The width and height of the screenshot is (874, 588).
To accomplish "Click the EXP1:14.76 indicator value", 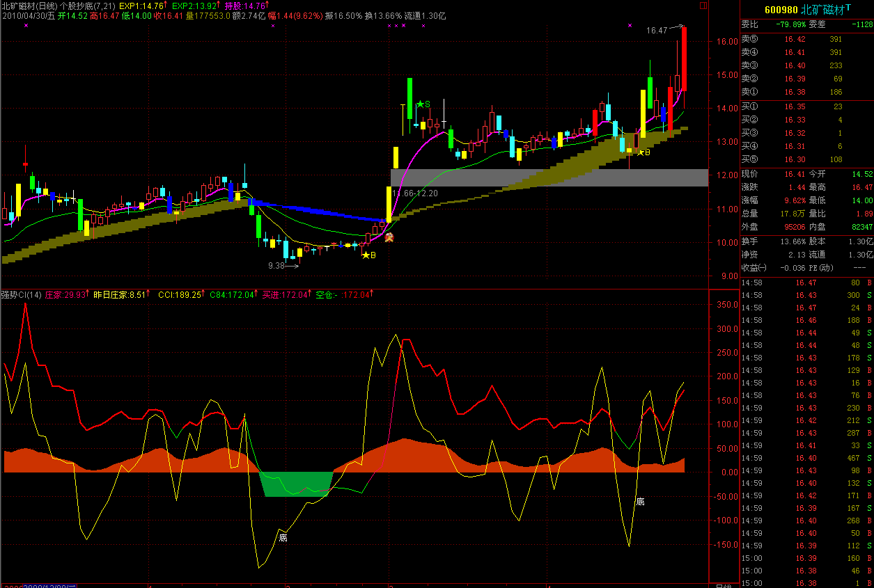I will tap(141, 6).
